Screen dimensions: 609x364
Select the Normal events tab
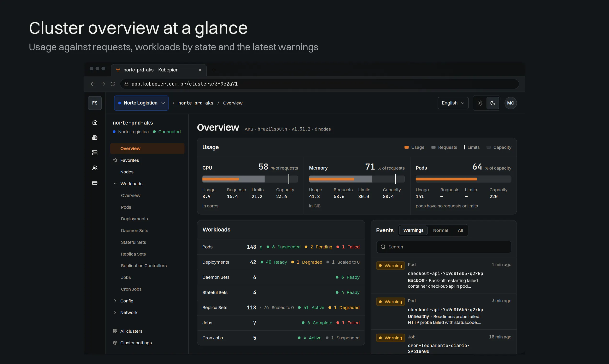point(440,230)
